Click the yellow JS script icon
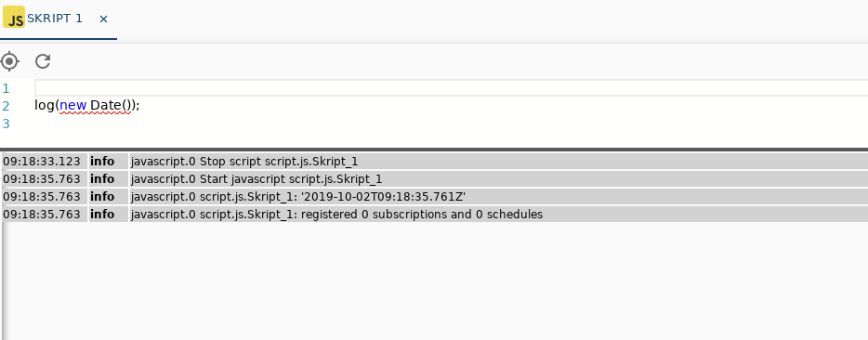The height and width of the screenshot is (340, 868). pos(14,17)
